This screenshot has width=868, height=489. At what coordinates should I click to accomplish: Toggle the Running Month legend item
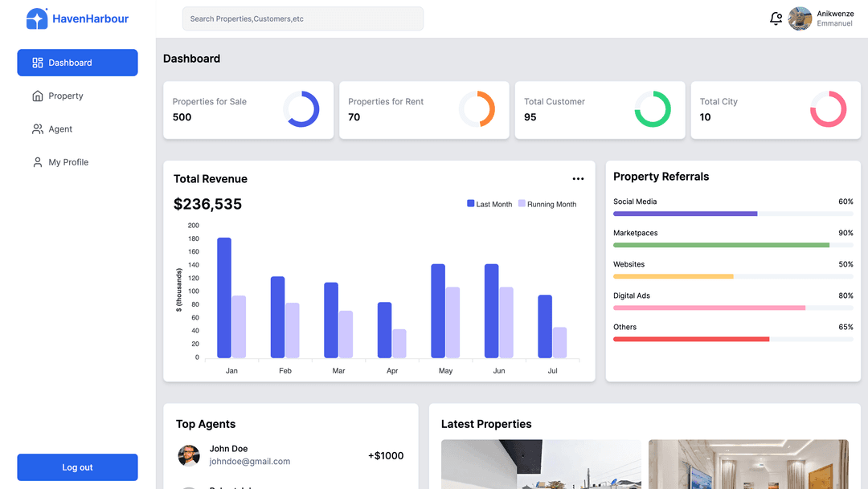547,204
